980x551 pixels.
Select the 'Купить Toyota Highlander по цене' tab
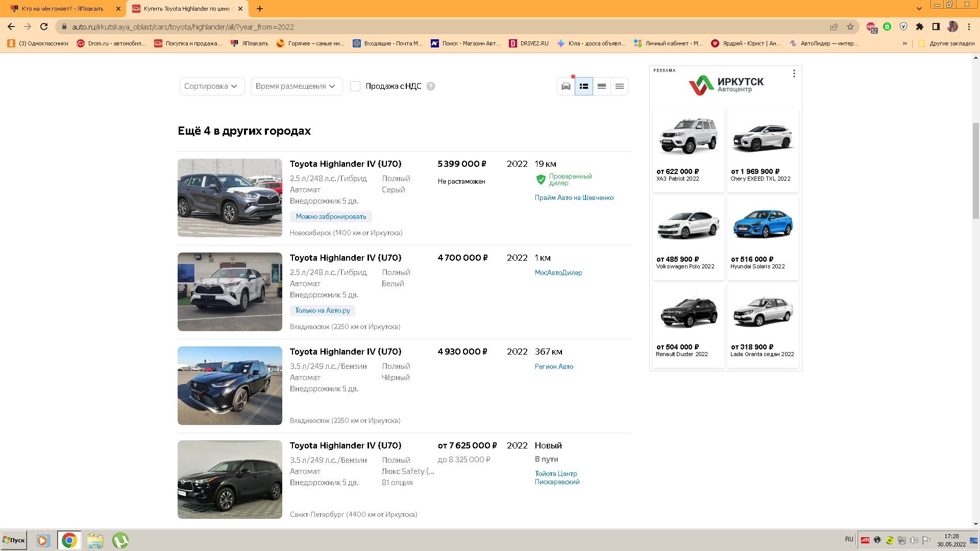(x=187, y=9)
